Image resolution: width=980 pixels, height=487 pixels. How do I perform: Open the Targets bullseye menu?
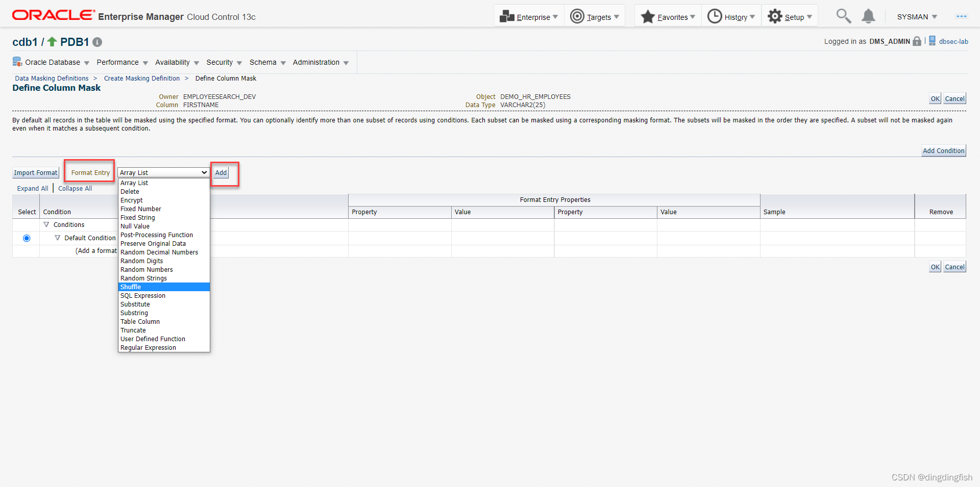click(577, 16)
